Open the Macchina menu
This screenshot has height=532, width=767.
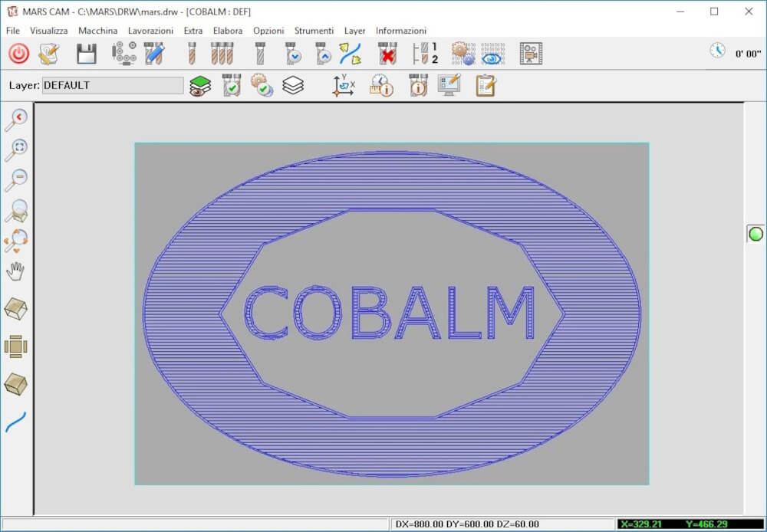98,31
